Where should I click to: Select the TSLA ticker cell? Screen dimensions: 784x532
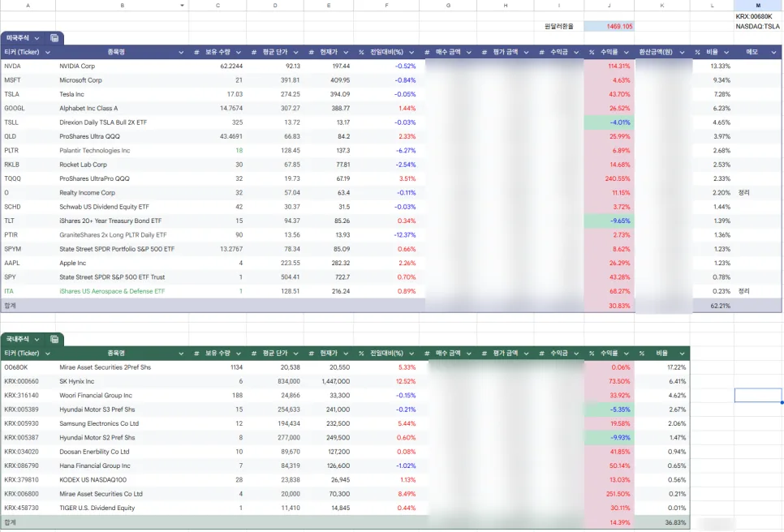pos(28,94)
